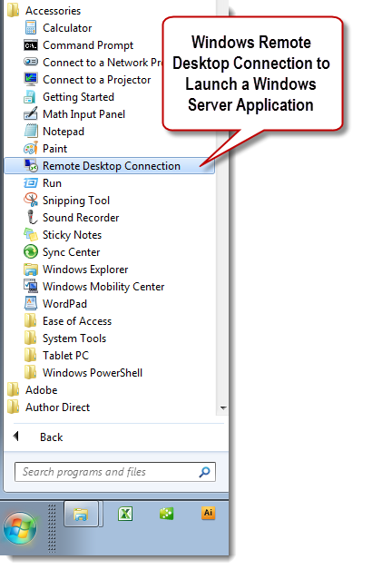The image size is (392, 569).
Task: Click the Windows Start orb
Action: point(20,528)
